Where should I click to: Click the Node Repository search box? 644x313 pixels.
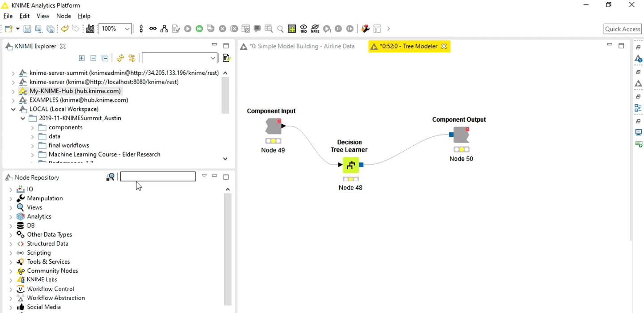pos(158,177)
